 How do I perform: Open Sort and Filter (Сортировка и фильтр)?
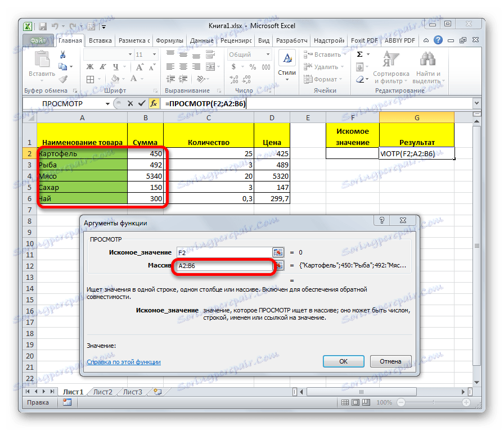[391, 67]
